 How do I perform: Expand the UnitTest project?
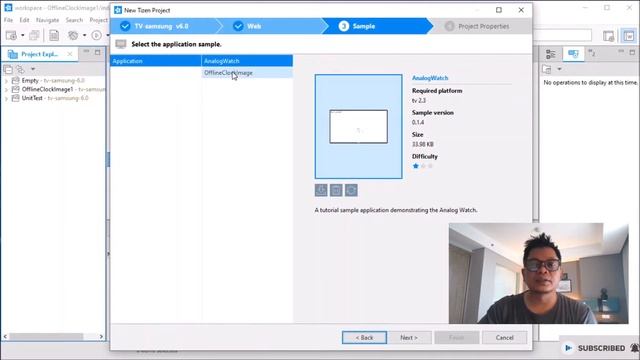pos(6,98)
